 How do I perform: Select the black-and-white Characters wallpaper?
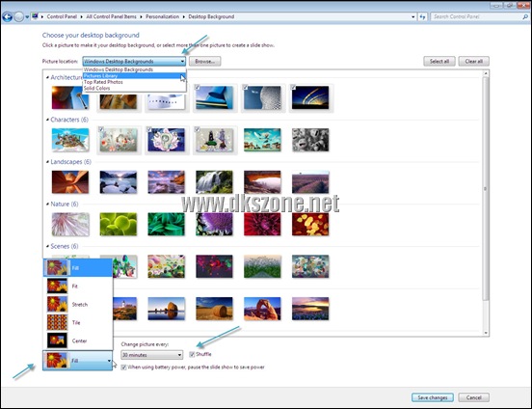click(310, 140)
